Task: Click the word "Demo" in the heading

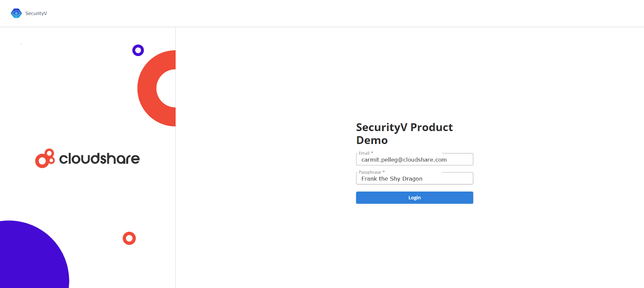Action: 372,140
